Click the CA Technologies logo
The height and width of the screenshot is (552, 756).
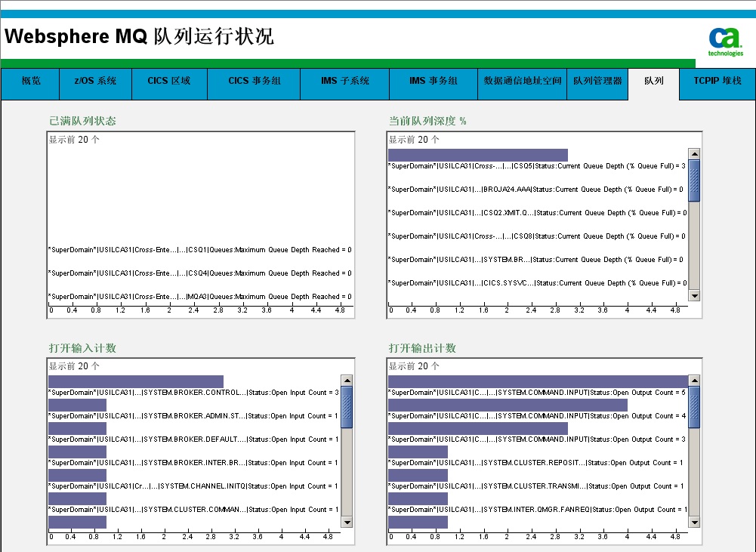point(724,41)
